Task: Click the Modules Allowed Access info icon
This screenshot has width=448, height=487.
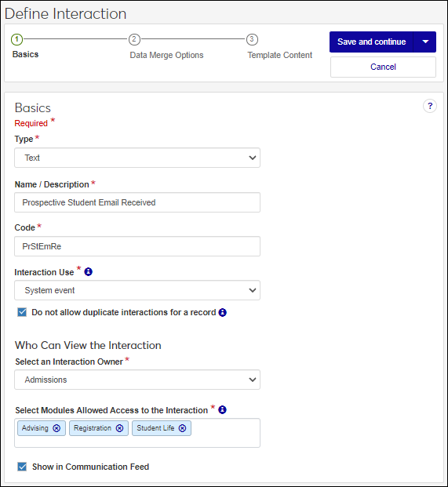Action: [x=222, y=410]
